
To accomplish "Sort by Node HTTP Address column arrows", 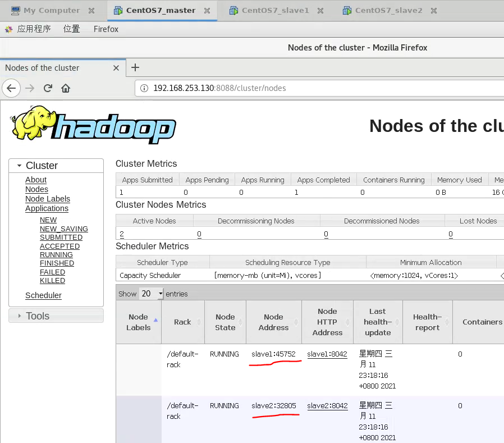I will pyautogui.click(x=347, y=322).
